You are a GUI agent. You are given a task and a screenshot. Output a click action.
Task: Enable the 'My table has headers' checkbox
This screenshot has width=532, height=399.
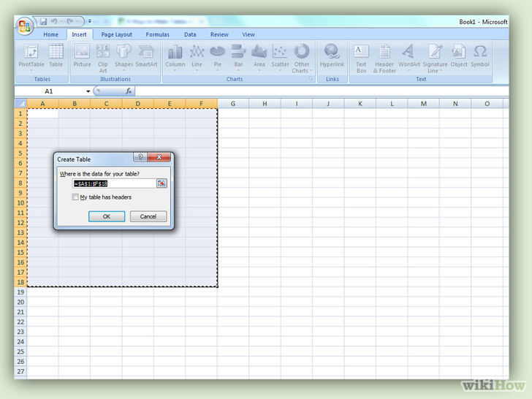click(75, 197)
